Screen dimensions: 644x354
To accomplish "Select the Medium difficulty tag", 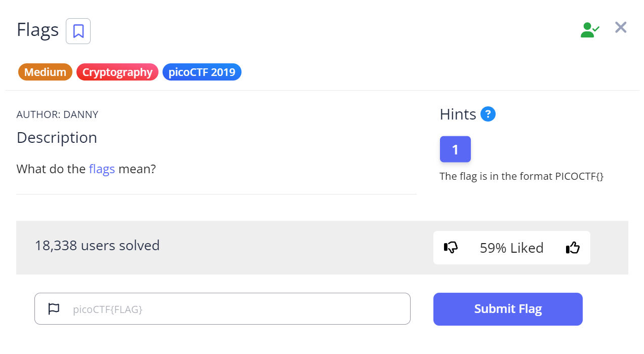I will coord(45,72).
